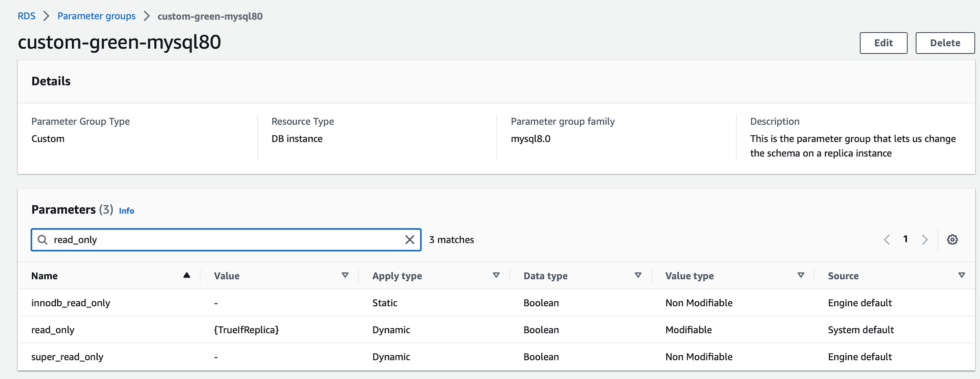Click Boolean in the super_read_only row
The image size is (980, 379).
541,357
